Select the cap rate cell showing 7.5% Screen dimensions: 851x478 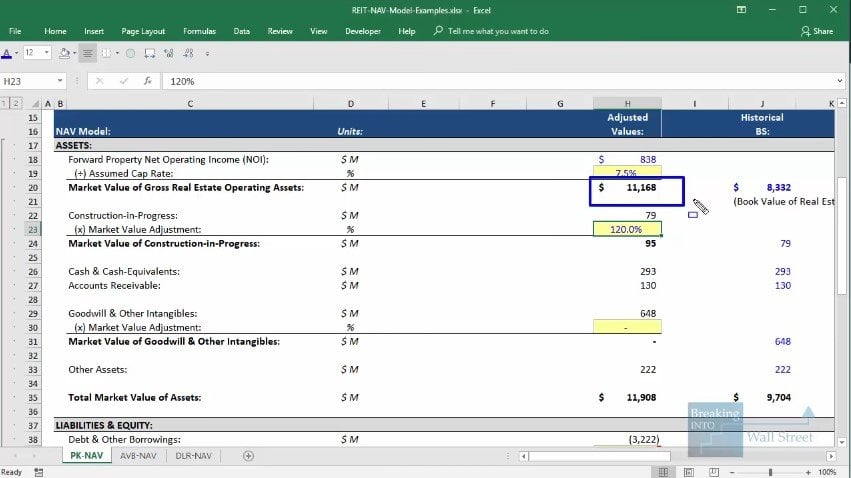pyautogui.click(x=627, y=172)
